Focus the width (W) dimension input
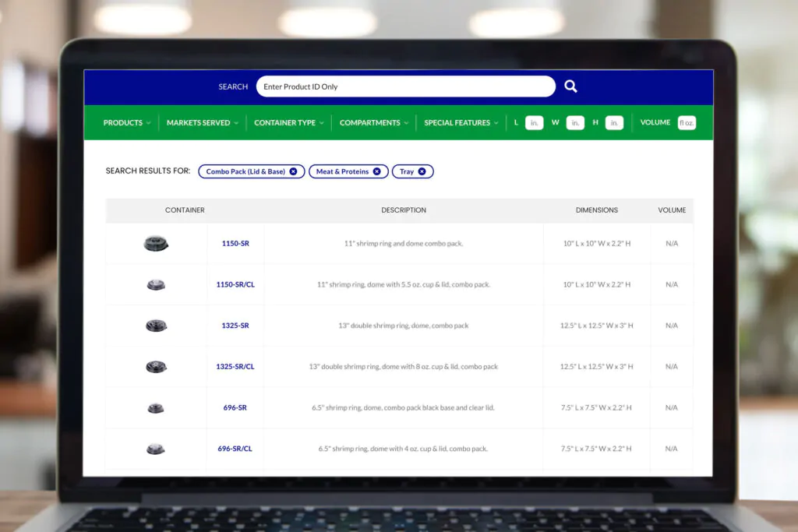Screen dimensions: 798x532 click(575, 123)
